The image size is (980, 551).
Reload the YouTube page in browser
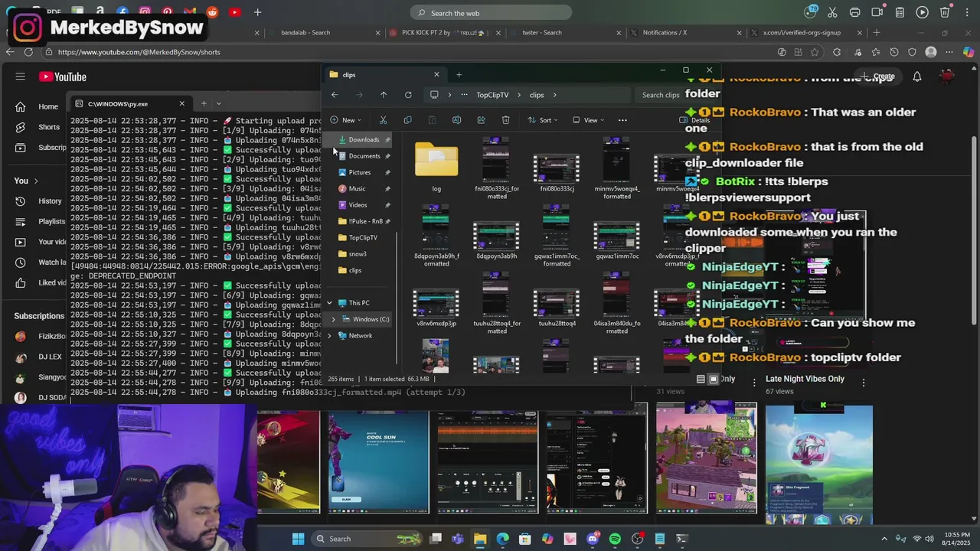coord(28,52)
